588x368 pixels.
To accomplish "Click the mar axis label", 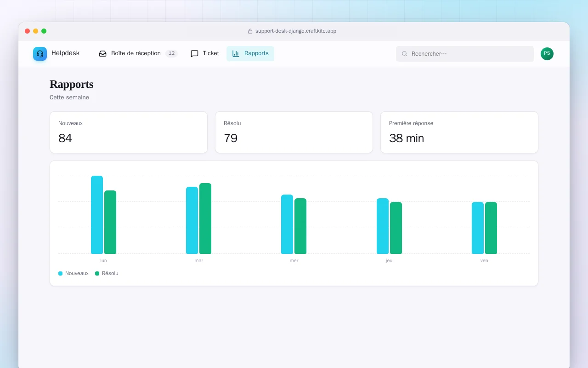I will 199,261.
